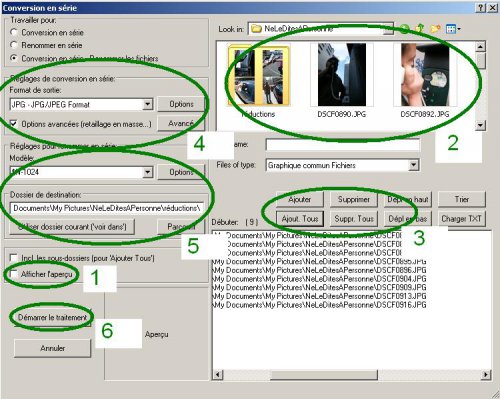This screenshot has height=399, width=500.
Task: Select the DSCF0913.JPG row in file list
Action: pyautogui.click(x=319, y=296)
